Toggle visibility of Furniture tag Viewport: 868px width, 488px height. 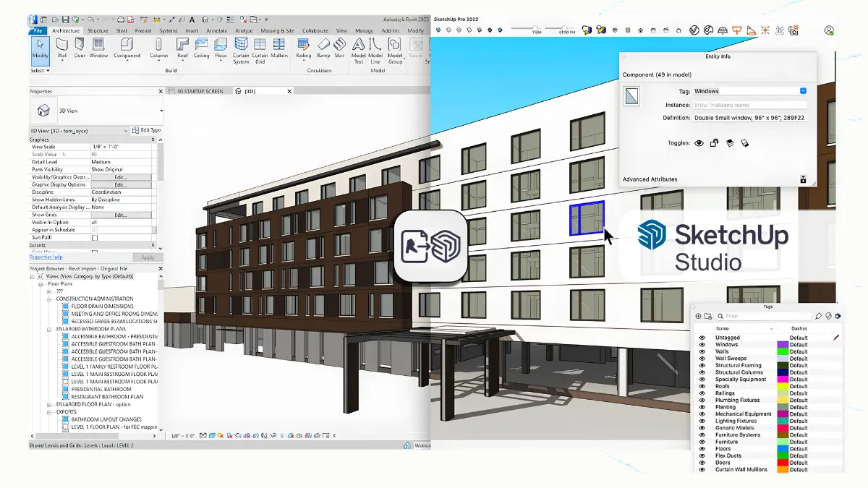(x=701, y=442)
